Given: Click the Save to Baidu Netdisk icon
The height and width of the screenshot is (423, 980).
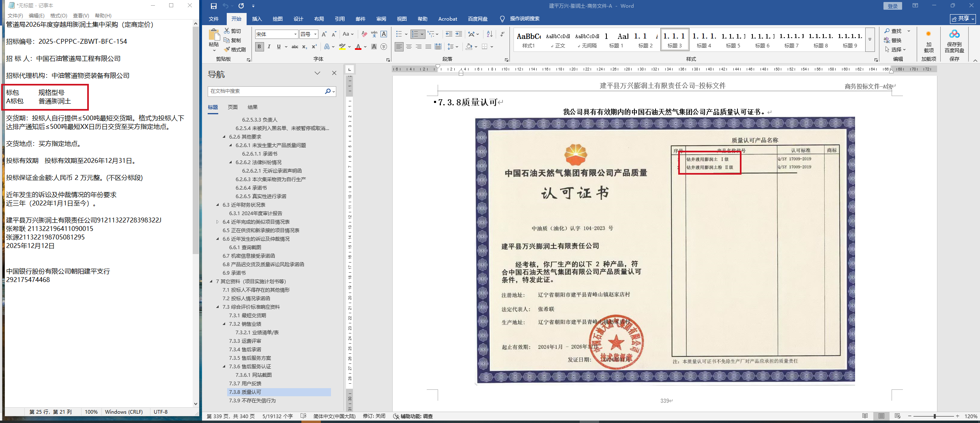Looking at the screenshot, I should click(954, 41).
